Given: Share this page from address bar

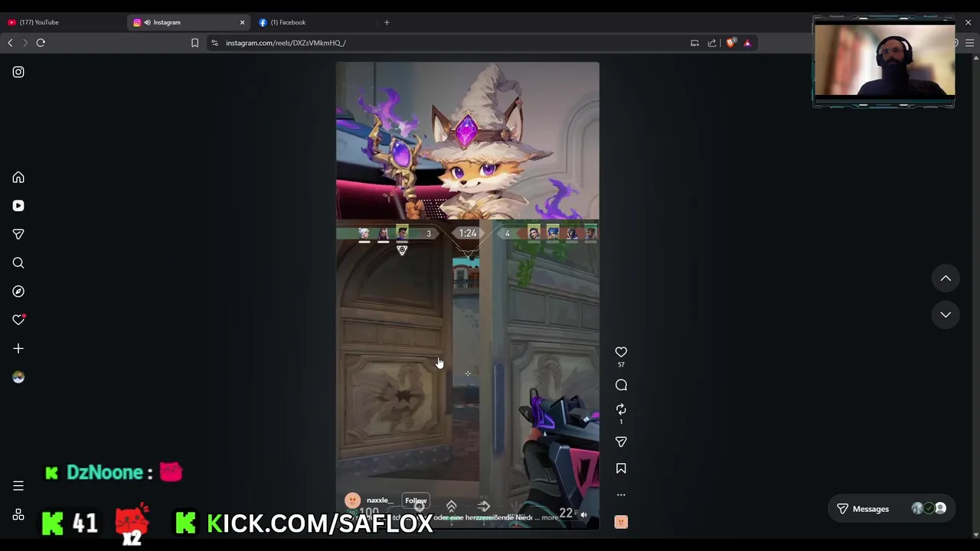Looking at the screenshot, I should [712, 43].
